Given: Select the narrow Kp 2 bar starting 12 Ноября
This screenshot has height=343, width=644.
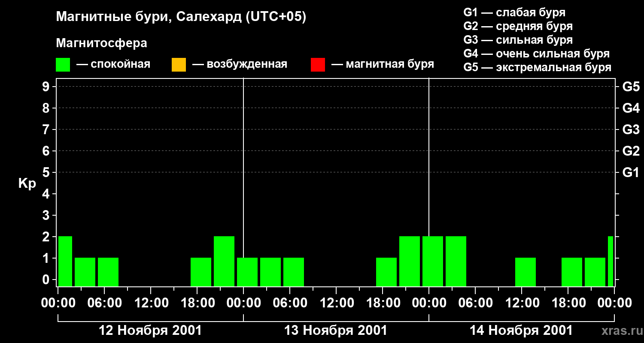Looking at the screenshot, I should pos(65,261).
